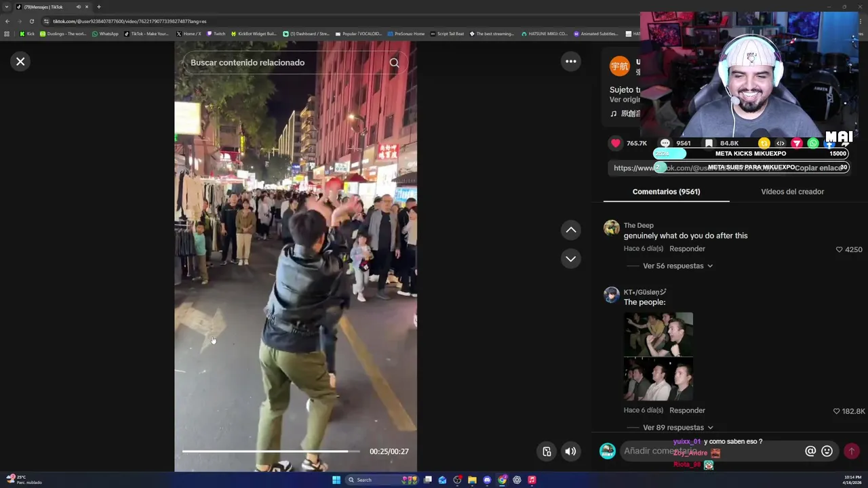Toggle the auto-scroll icon beside volume
Viewport: 868px width, 488px height.
tap(547, 451)
